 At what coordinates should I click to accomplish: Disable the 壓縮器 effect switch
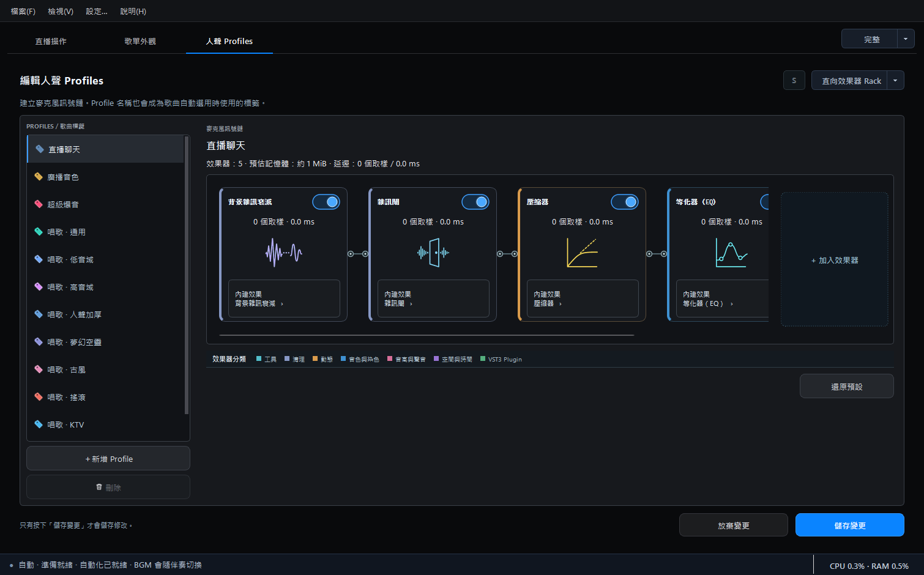[x=625, y=202]
